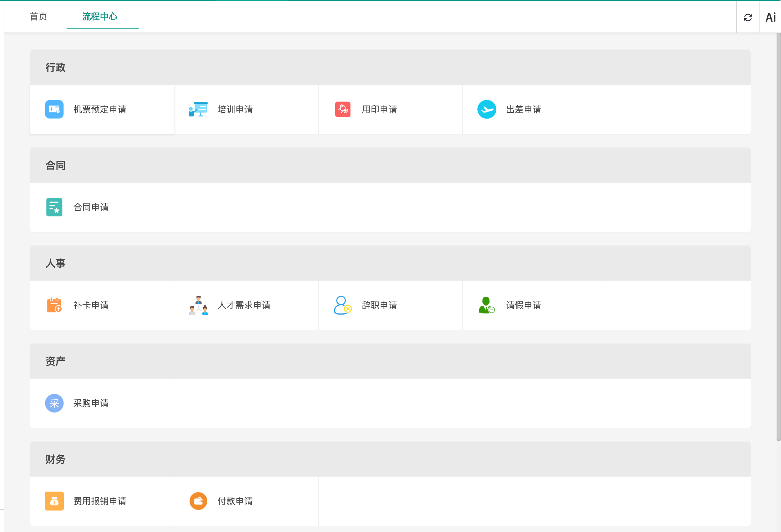Screen dimensions: 781x532
Task: Click the orange wallet payment icon
Action: tap(198, 501)
